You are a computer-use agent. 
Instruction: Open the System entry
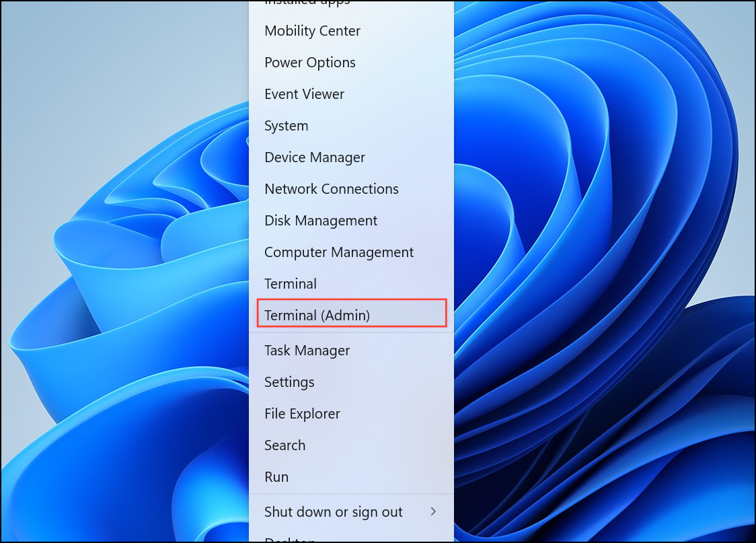286,126
